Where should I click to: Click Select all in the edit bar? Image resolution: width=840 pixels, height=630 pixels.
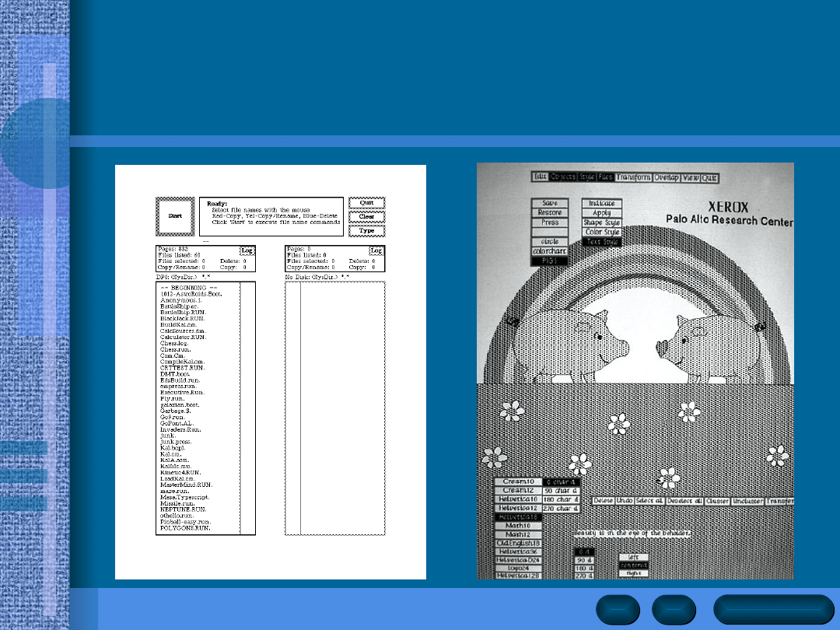pos(650,501)
